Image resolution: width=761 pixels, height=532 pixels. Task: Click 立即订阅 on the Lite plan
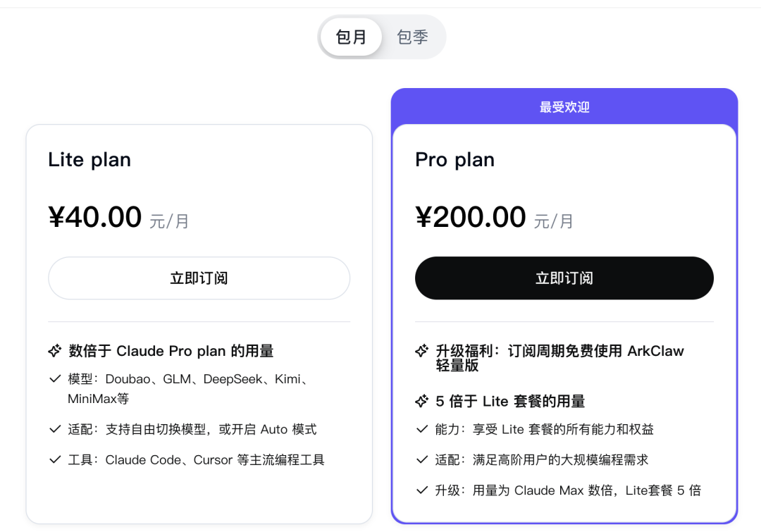coord(199,278)
